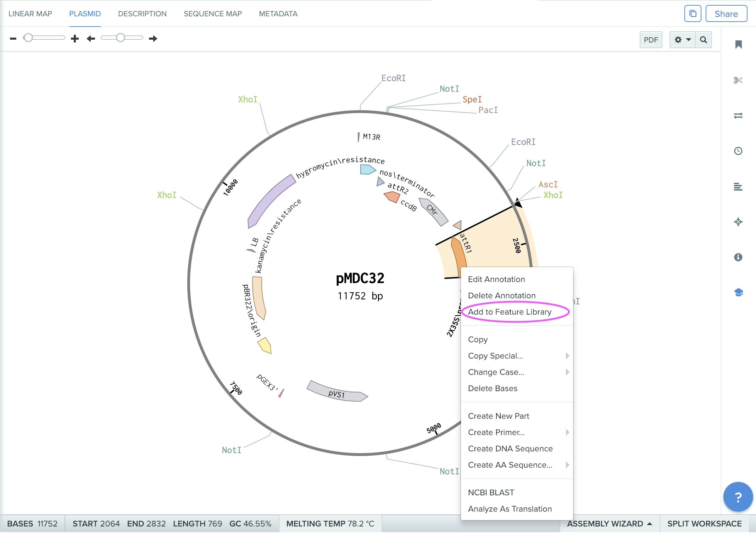
Task: Open the history panel using the clock icon
Action: 738,151
